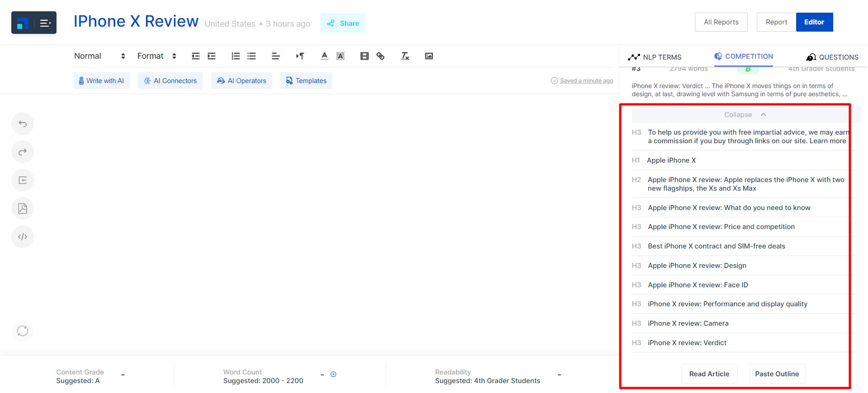Export document as PDF
Image resolution: width=868 pixels, height=393 pixels.
click(23, 208)
